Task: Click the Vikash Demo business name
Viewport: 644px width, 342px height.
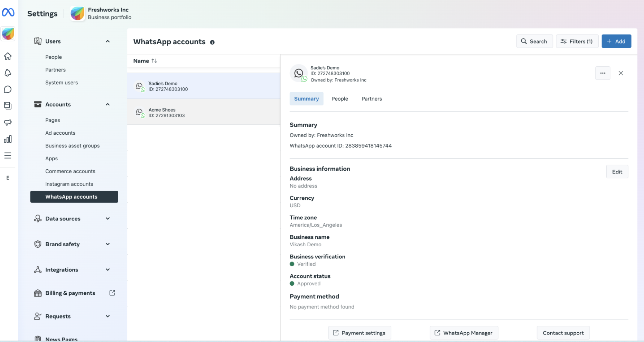Action: (x=305, y=245)
